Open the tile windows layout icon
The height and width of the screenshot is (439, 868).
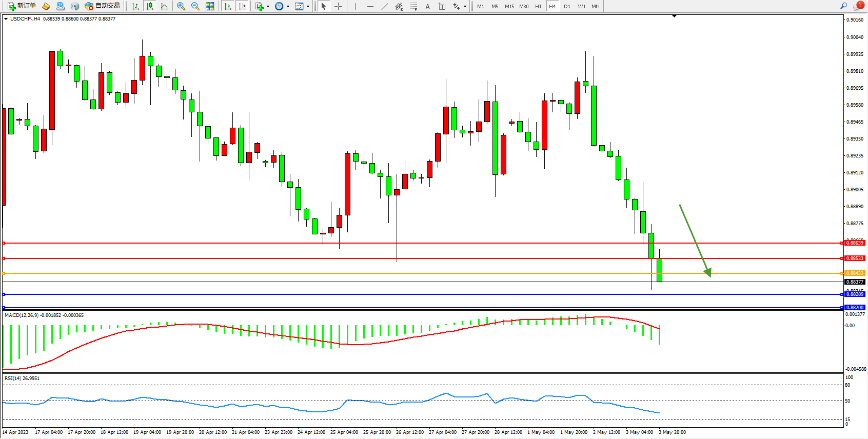210,6
